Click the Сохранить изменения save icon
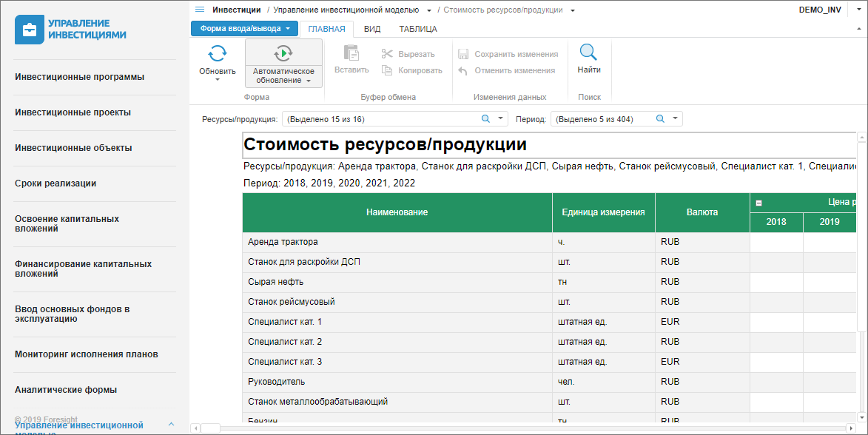868x435 pixels. coord(463,54)
